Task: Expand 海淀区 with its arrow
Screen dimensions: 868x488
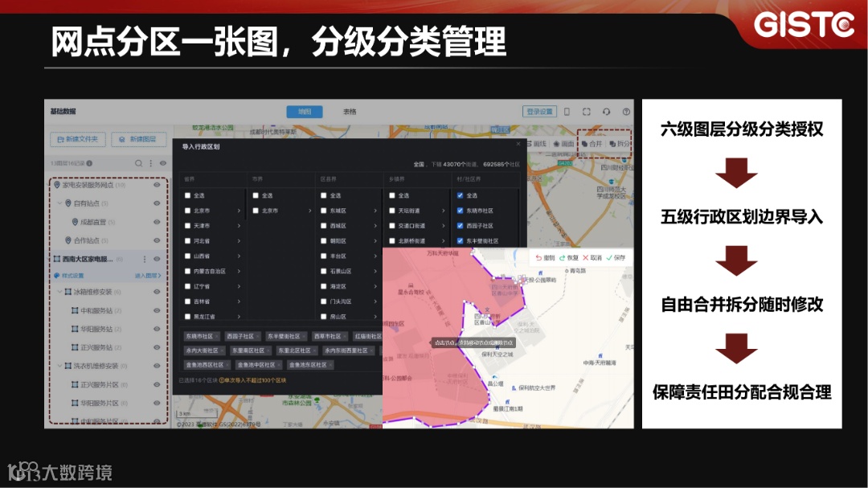Action: coord(375,286)
